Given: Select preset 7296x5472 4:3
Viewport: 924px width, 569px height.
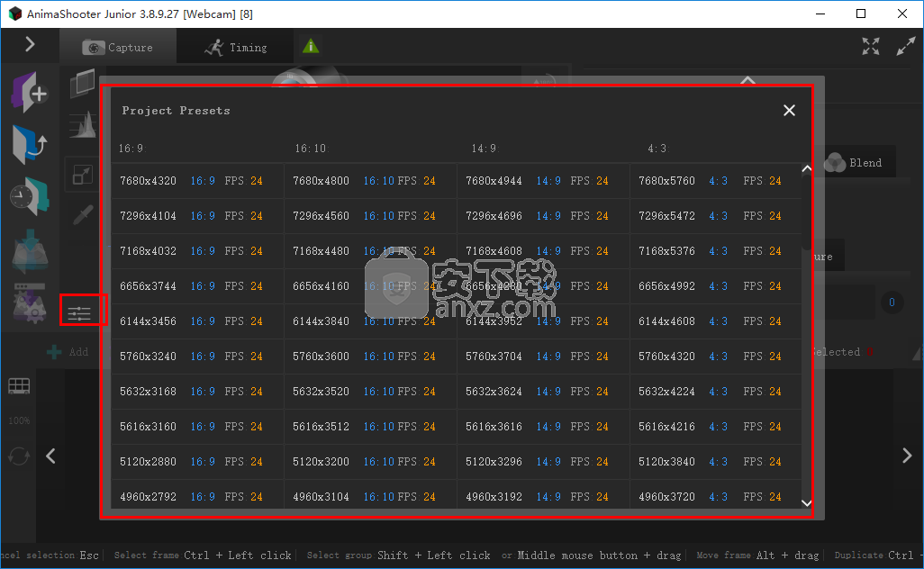Looking at the screenshot, I should pos(716,215).
